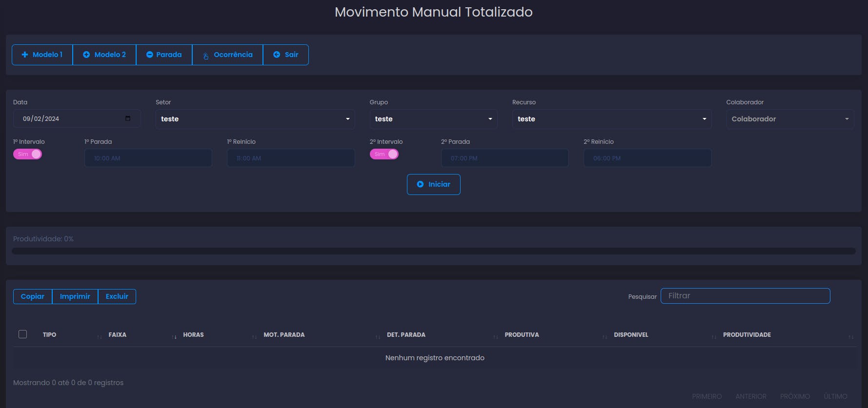Click the 2º Reinício time field
868x408 pixels.
(647, 158)
